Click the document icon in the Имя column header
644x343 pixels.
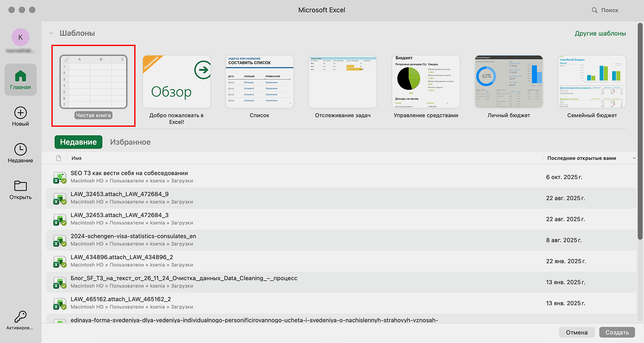pos(59,158)
